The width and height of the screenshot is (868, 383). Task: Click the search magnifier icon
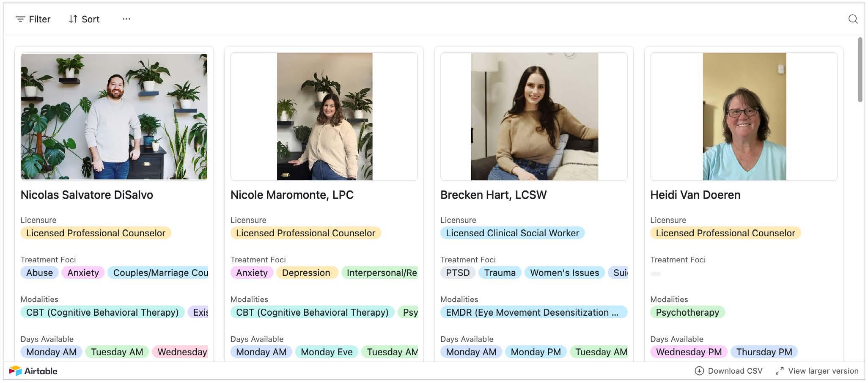point(853,19)
